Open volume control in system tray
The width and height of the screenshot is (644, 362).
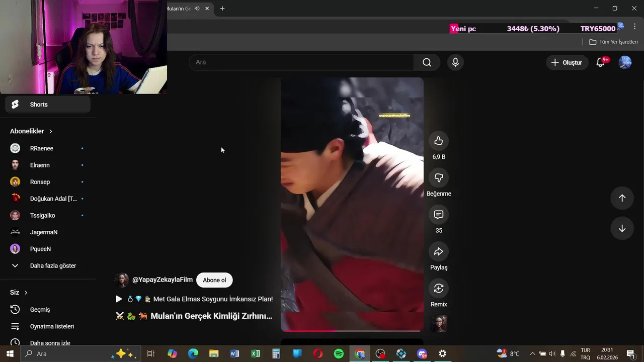[x=552, y=354]
